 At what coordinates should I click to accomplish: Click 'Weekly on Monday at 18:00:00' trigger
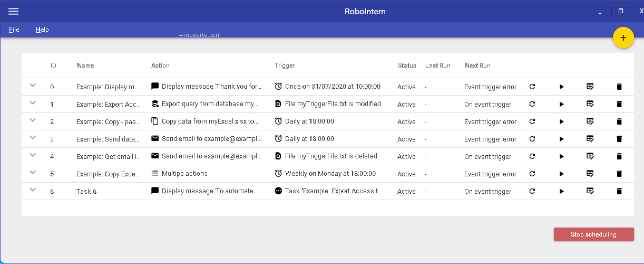point(330,174)
